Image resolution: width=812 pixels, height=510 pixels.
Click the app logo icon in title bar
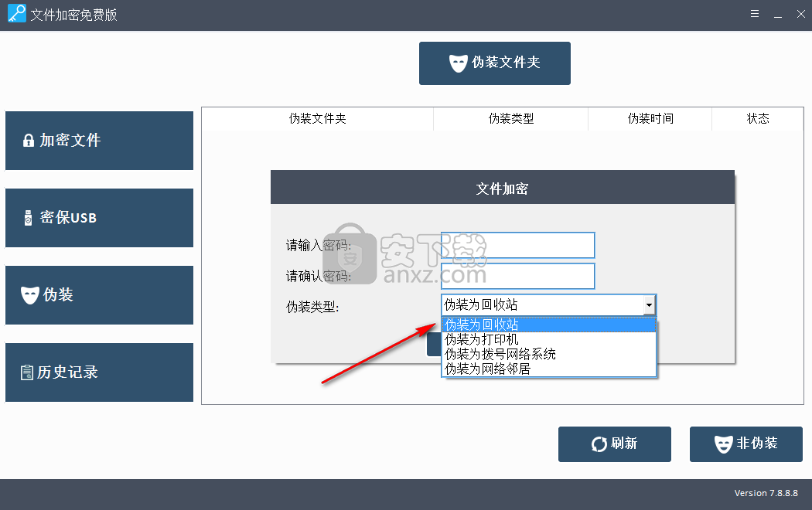click(x=15, y=14)
